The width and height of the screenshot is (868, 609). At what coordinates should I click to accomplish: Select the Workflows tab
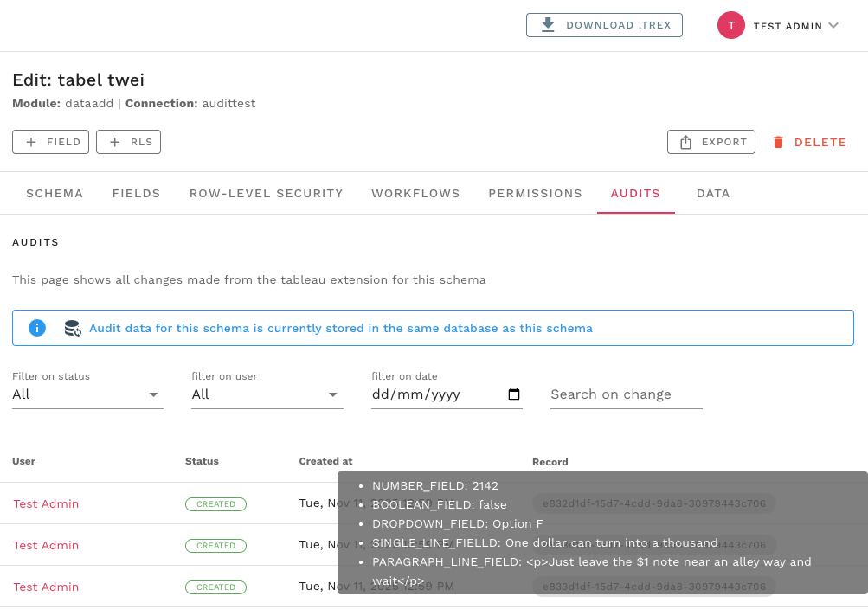click(415, 193)
